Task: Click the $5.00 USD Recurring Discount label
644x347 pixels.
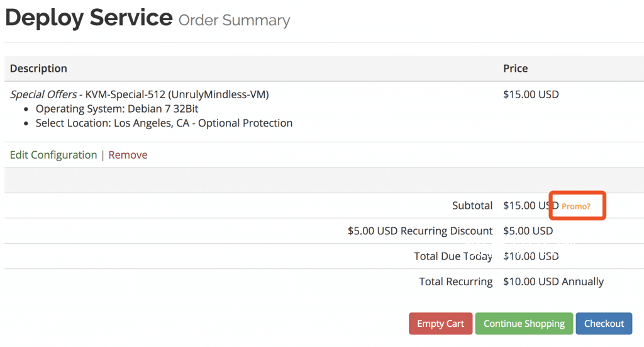Action: pyautogui.click(x=420, y=231)
